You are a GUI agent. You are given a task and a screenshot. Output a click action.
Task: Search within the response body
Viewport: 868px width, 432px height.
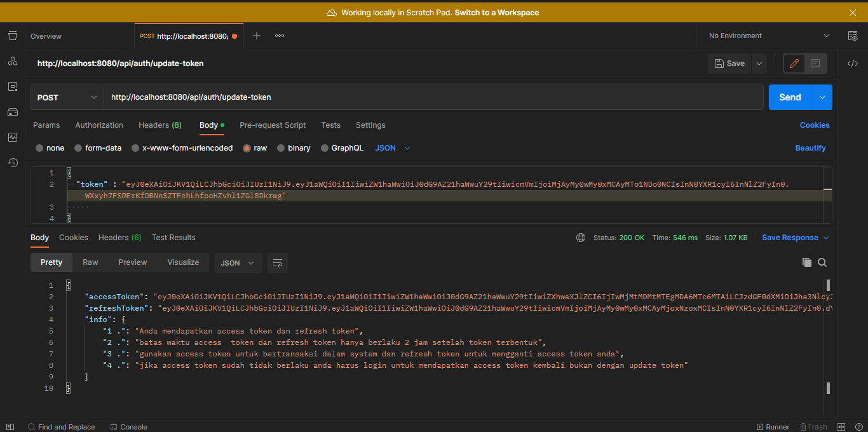[x=822, y=262]
